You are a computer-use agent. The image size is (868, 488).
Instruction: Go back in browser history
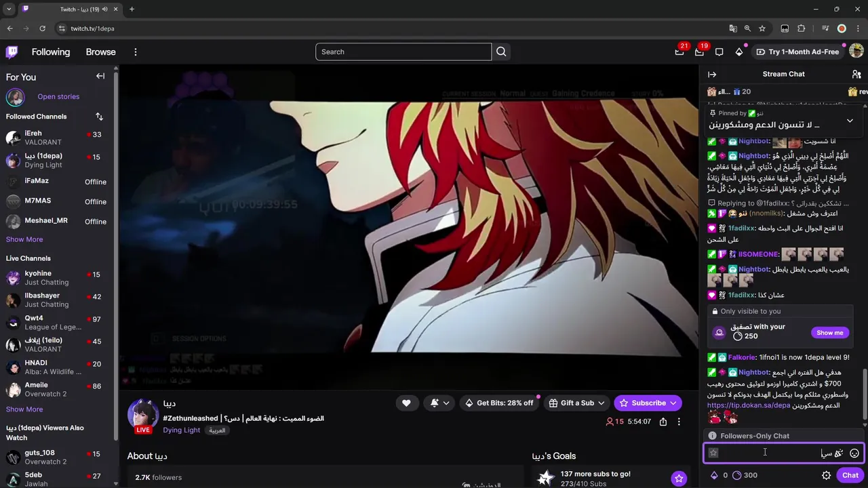pos(9,28)
